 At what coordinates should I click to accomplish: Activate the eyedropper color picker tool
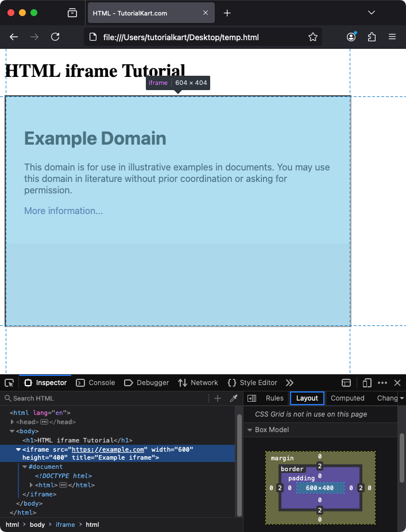pos(234,398)
